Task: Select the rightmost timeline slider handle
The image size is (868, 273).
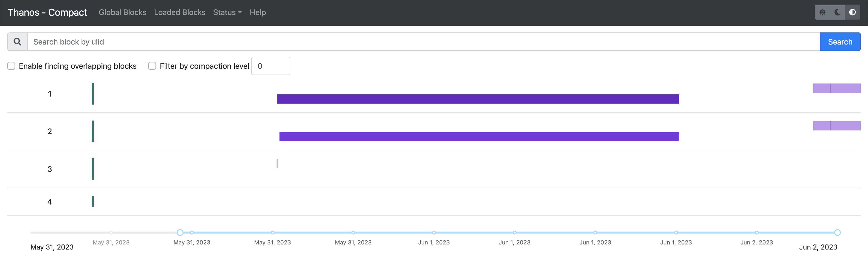Action: tap(838, 232)
